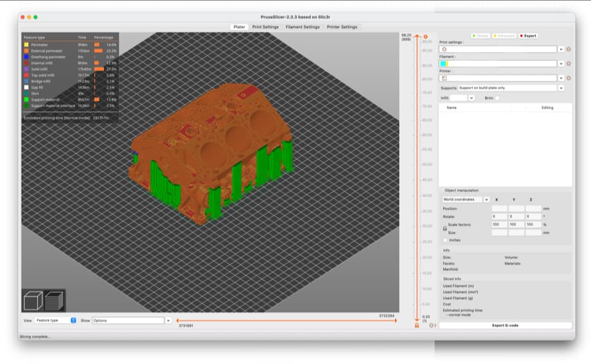
Task: Click the vertical layer slider track
Action: click(417, 177)
